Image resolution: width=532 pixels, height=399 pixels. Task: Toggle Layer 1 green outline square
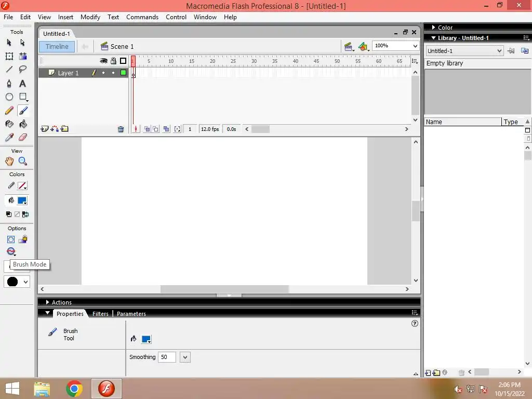point(124,73)
